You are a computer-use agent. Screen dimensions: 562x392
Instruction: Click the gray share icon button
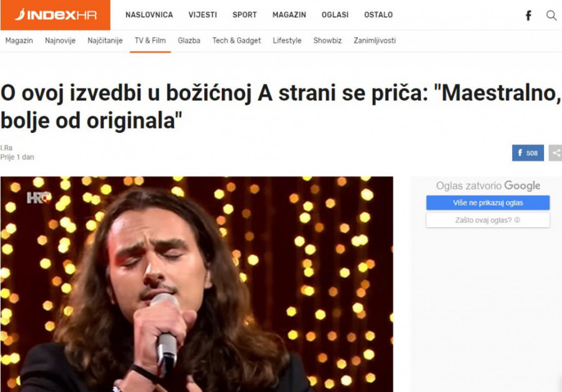555,153
